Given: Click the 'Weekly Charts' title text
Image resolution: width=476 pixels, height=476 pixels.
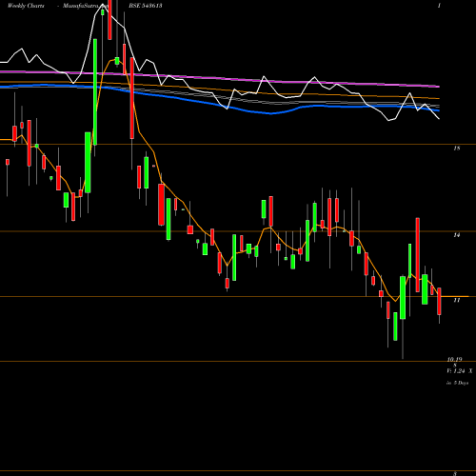Looking at the screenshot, I should tap(26, 6).
